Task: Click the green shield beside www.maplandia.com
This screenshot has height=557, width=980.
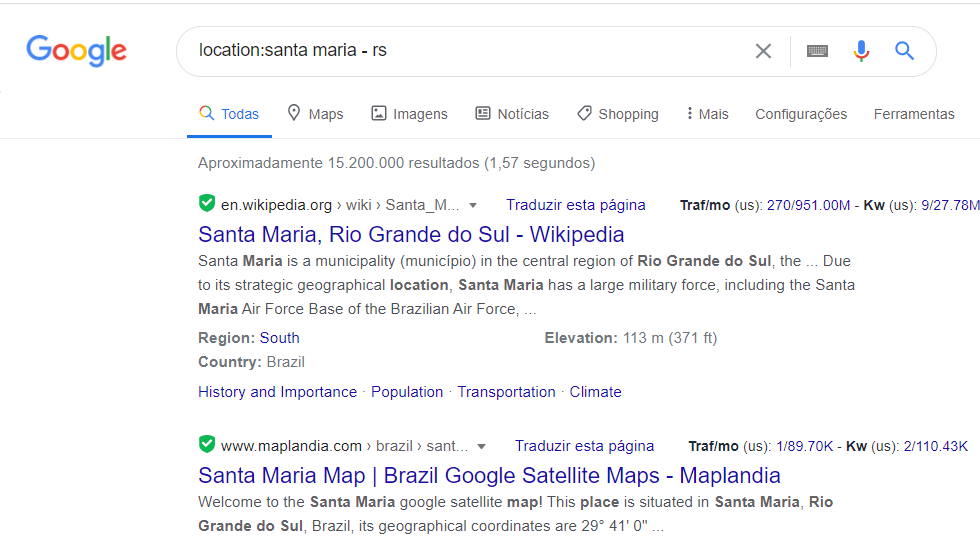Action: point(207,444)
